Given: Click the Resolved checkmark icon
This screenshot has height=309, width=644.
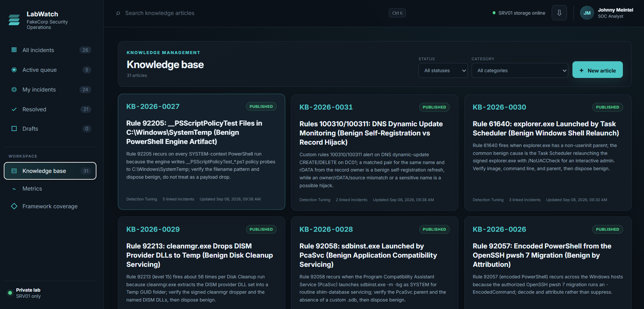Looking at the screenshot, I should click(x=14, y=109).
